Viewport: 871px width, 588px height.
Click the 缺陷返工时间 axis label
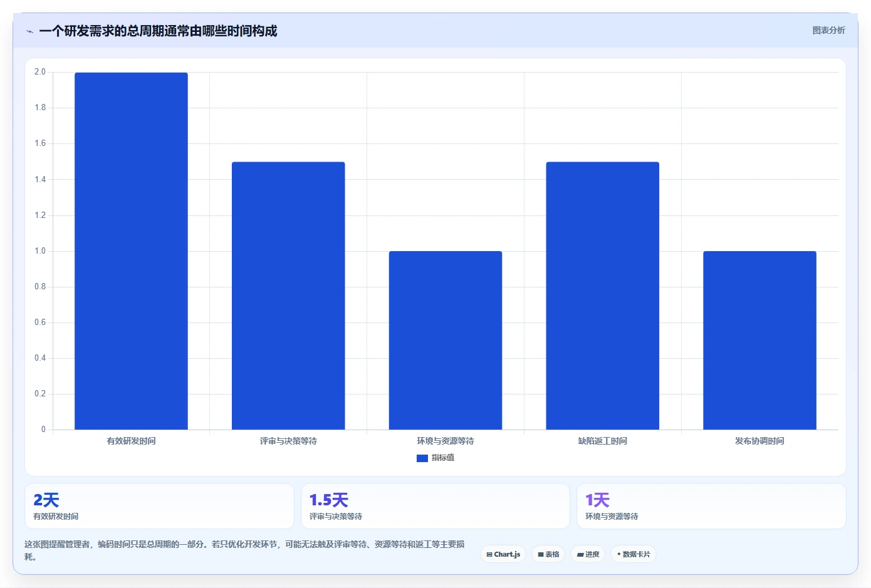click(x=602, y=441)
